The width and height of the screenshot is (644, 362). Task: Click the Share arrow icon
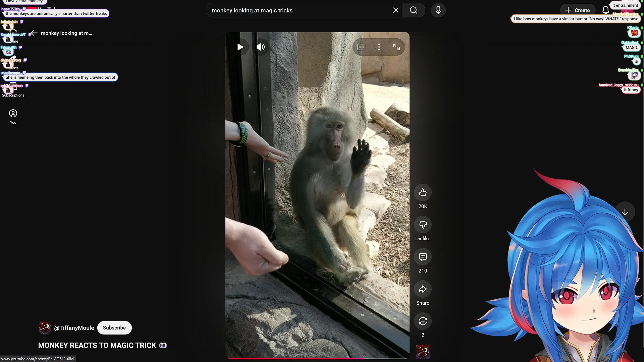click(423, 289)
